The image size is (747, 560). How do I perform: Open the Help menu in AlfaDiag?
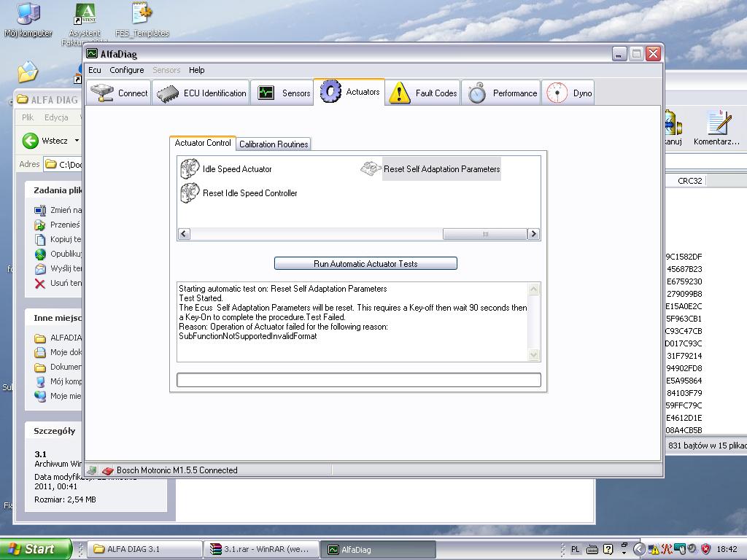[x=197, y=70]
